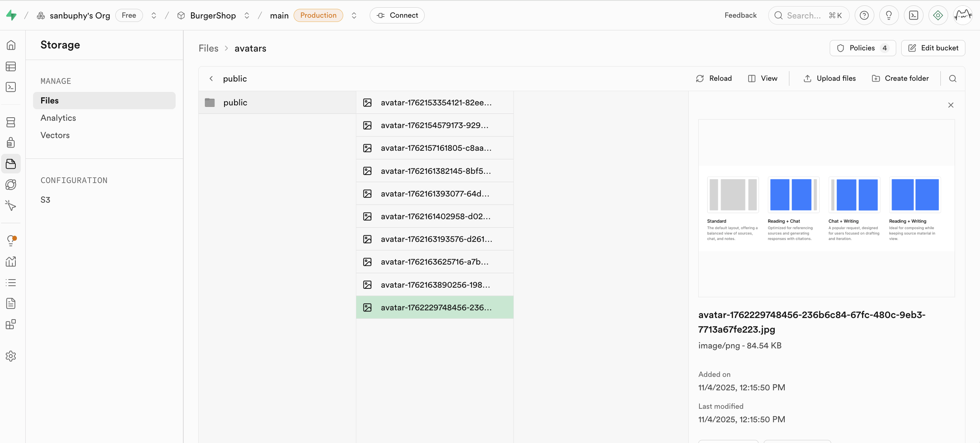Open the View layout menu
This screenshot has width=980, height=443.
(x=763, y=78)
